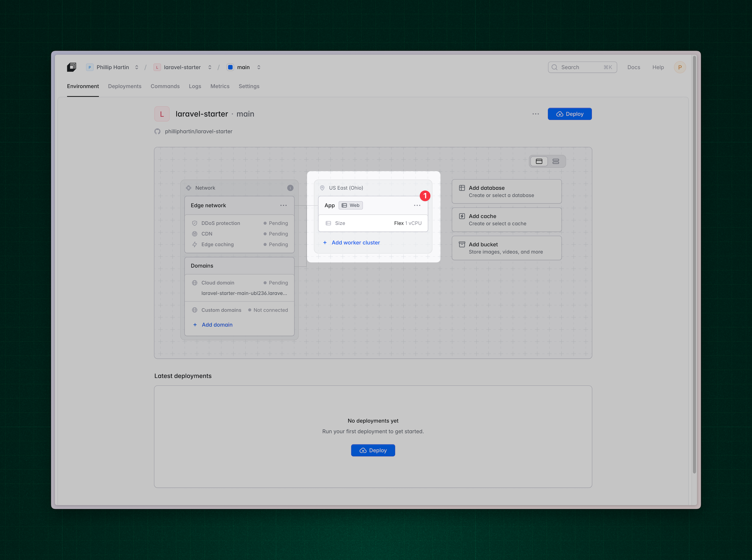Click the page vertical scrollbar
Screen dimensions: 752x560
(x=694, y=264)
